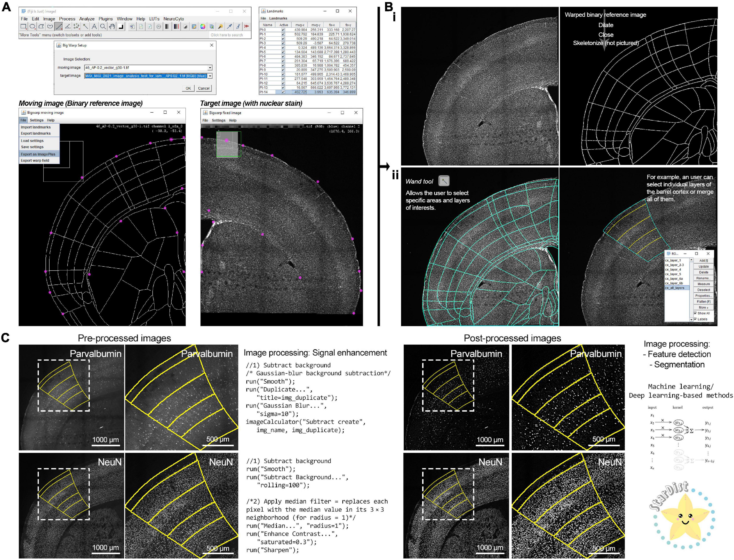
Task: Open the foreground/background color picker tool
Action: pyautogui.click(x=121, y=26)
